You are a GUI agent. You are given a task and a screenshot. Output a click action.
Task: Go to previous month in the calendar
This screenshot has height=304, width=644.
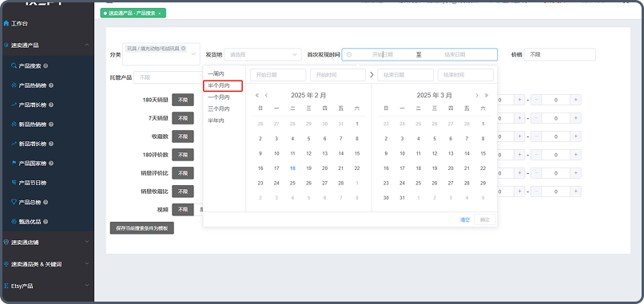point(266,95)
